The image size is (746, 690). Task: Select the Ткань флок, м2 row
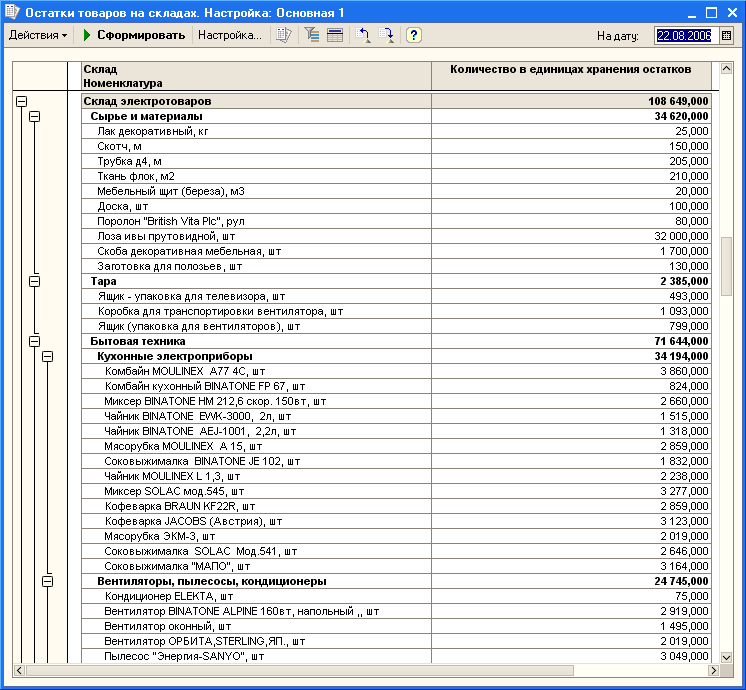coord(397,176)
